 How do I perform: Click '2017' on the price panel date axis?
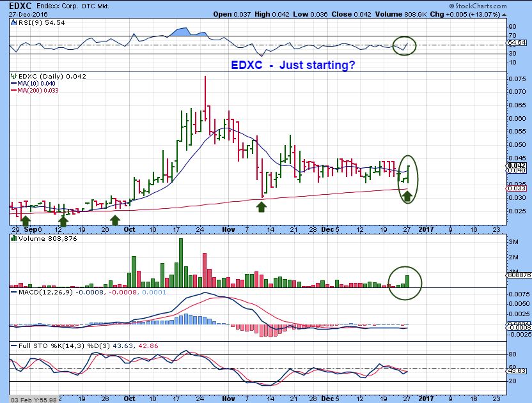(x=426, y=229)
